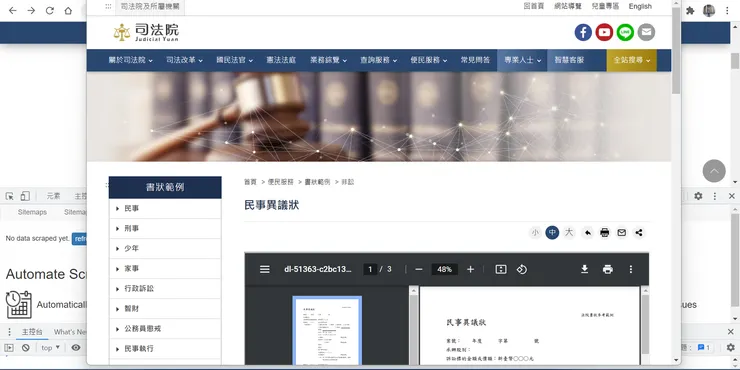Open the browser extensions puzzle icon
This screenshot has width=740, height=370.
click(x=690, y=10)
